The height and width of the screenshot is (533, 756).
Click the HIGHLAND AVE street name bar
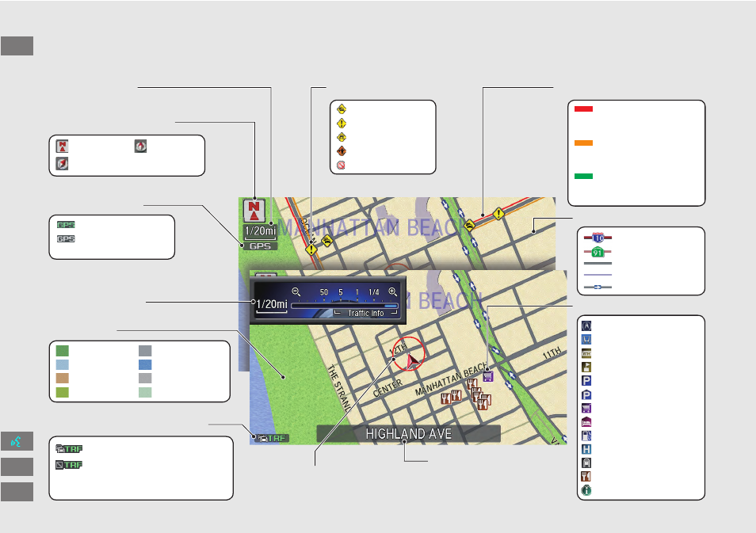coord(408,434)
